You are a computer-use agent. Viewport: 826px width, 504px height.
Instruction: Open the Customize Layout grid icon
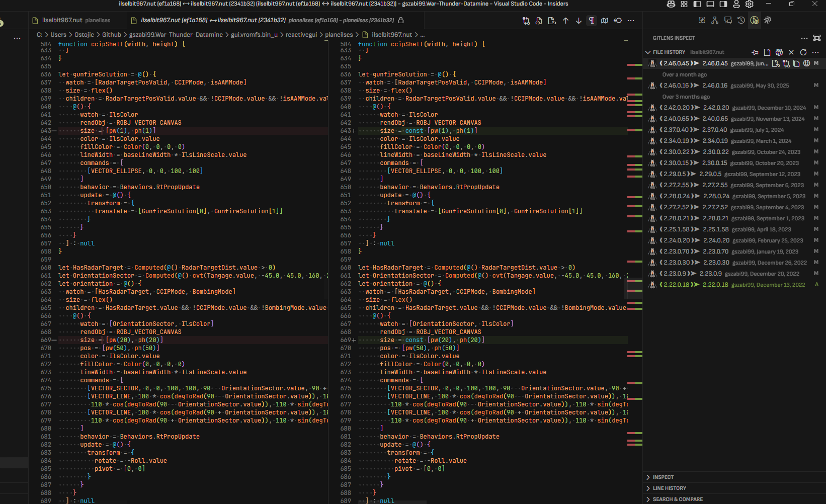684,4
